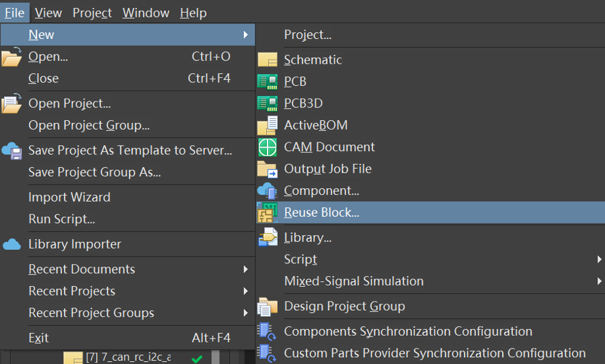Launch the Import Wizard

(128, 197)
